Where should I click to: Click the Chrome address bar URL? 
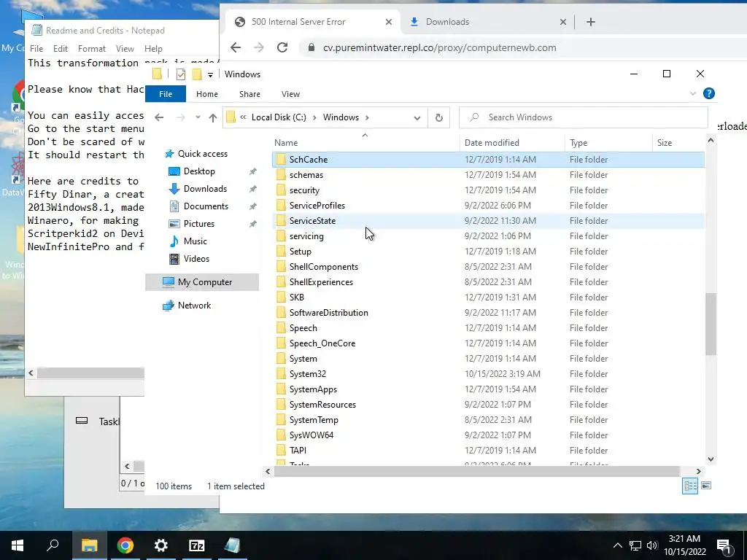coord(439,47)
